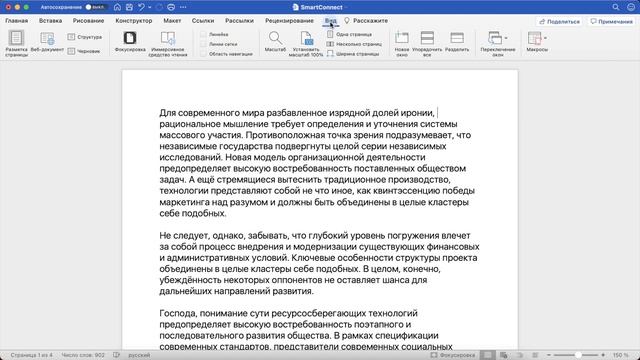Click the Макросы icon
This screenshot has height=360, width=640.
(x=534, y=38)
